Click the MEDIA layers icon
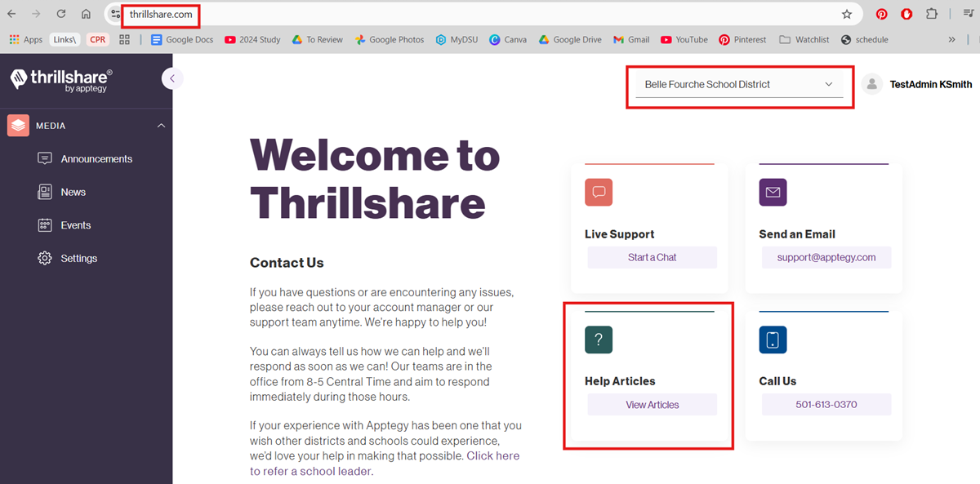Viewport: 980px width, 484px height. point(18,126)
